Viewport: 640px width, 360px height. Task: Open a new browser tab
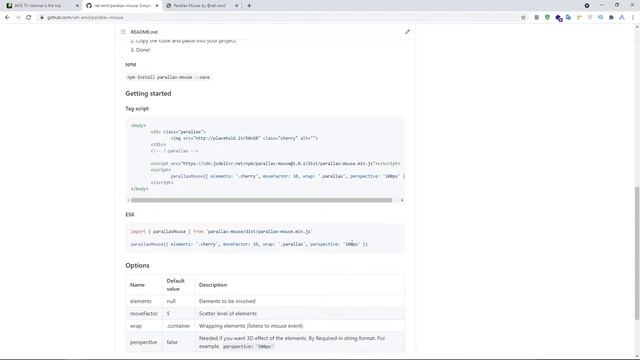point(249,6)
